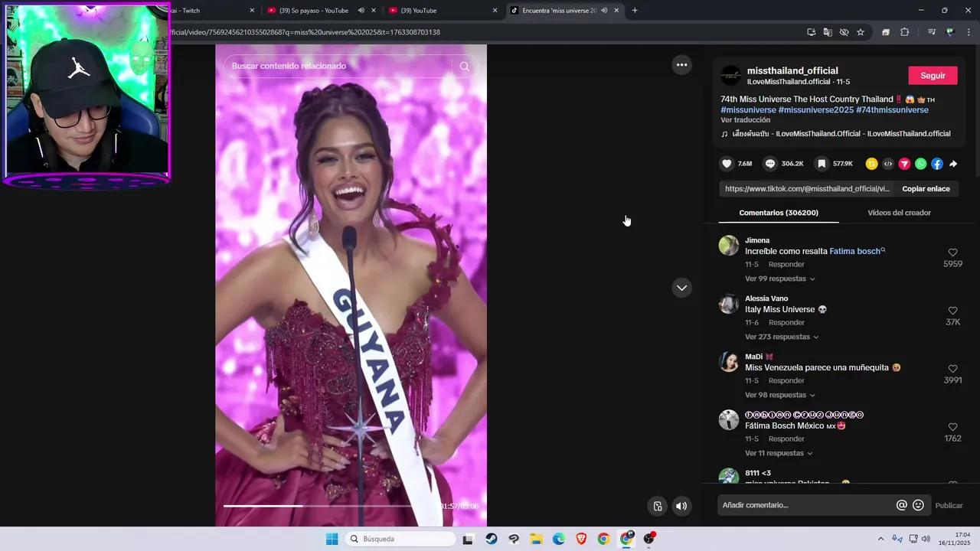Click the install app icon in address bar
This screenshot has width=980, height=551.
[811, 32]
